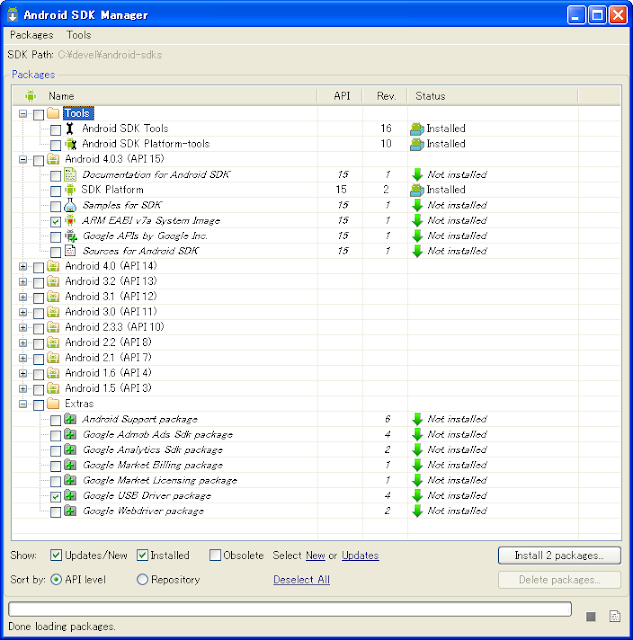633x640 pixels.
Task: Click the empty progress bar
Action: point(290,609)
